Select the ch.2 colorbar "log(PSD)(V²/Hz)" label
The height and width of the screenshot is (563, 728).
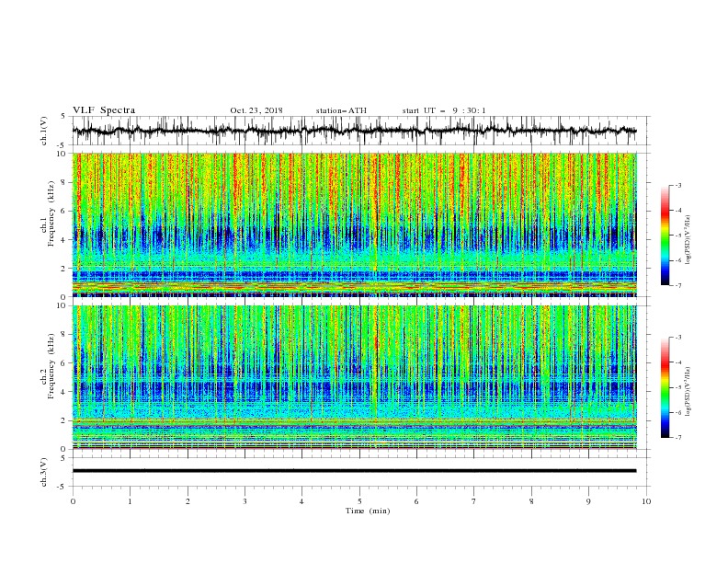[x=688, y=391]
